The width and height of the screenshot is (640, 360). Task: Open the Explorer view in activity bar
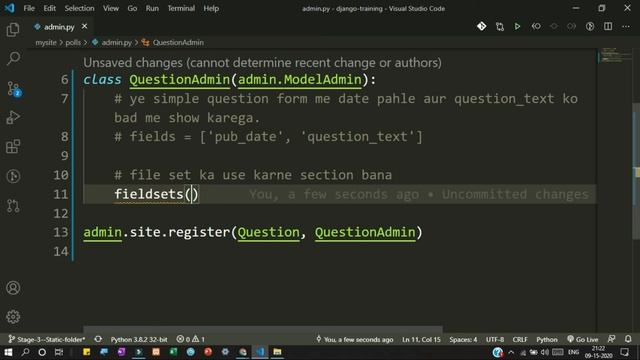tap(13, 30)
